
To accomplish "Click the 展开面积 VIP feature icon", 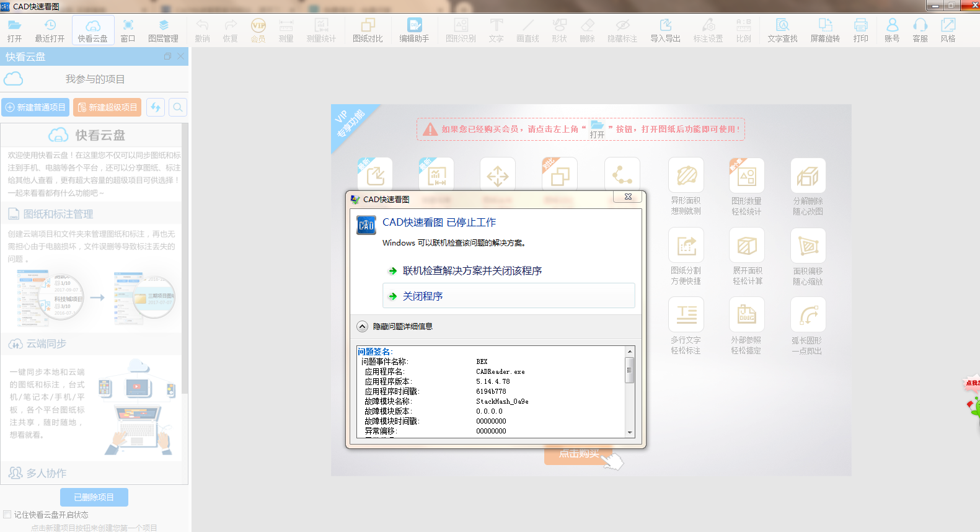I will coord(747,245).
